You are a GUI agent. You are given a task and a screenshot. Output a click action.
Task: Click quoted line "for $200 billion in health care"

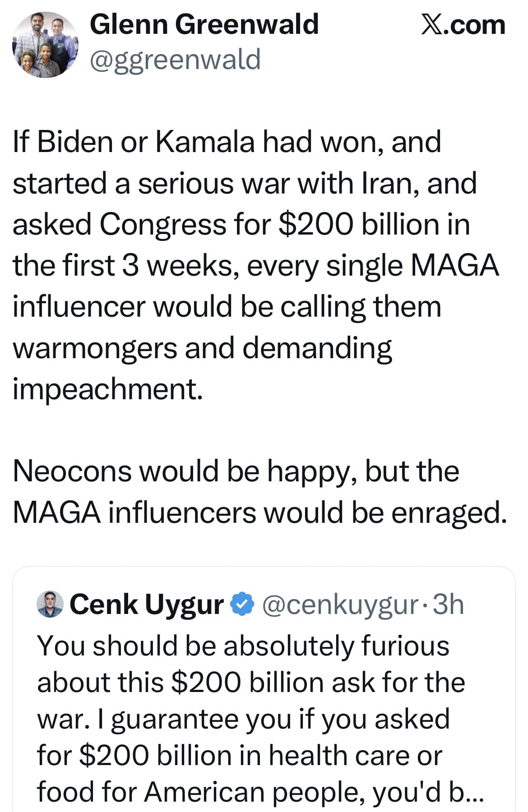(239, 755)
